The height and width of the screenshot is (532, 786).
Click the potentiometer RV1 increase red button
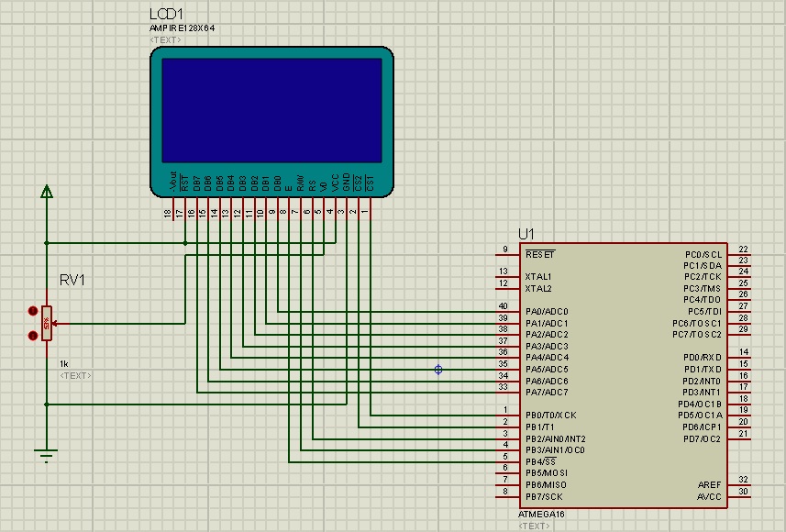(x=33, y=311)
